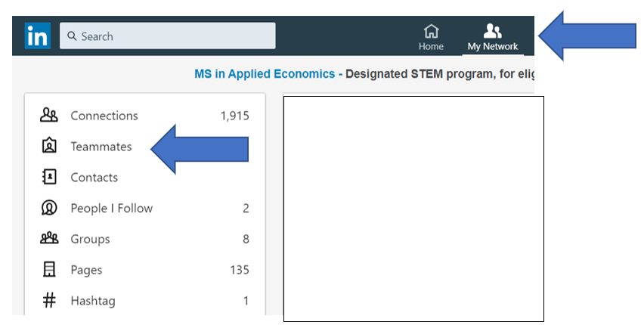Screen dimensions: 644x325
Task: Click the Hashtag symbol icon
Action: point(49,300)
